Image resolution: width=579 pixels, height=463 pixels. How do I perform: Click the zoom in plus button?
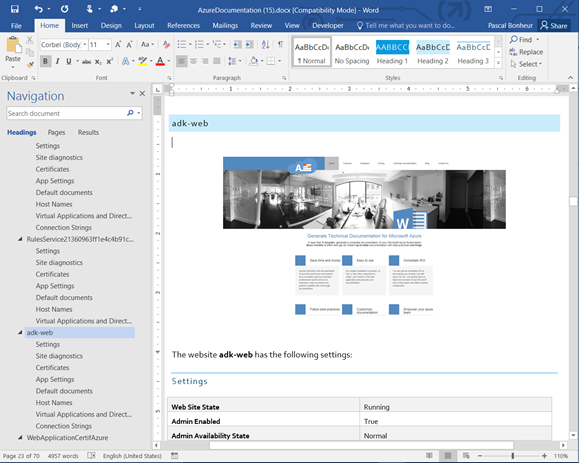pyautogui.click(x=544, y=456)
